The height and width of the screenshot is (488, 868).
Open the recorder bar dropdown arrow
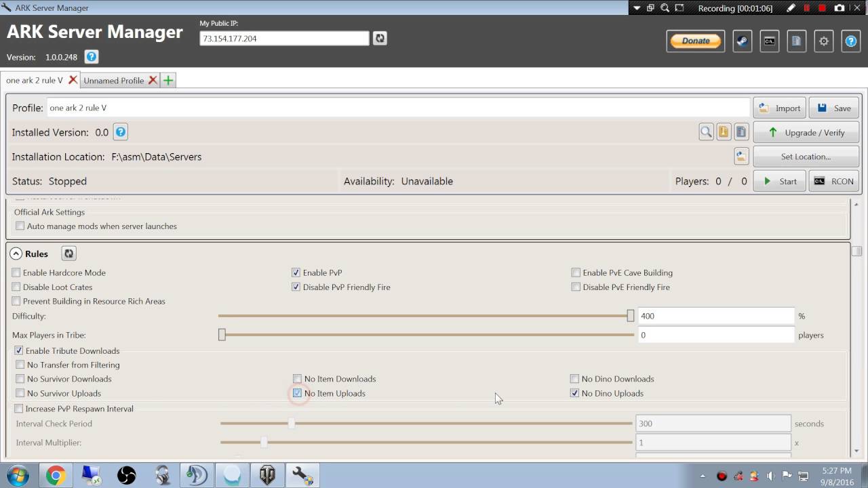pos(637,8)
